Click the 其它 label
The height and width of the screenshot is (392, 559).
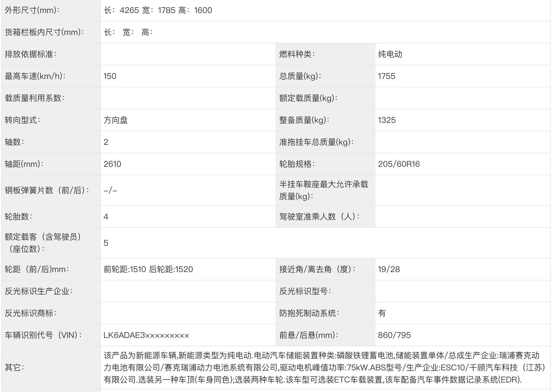[x=14, y=367]
